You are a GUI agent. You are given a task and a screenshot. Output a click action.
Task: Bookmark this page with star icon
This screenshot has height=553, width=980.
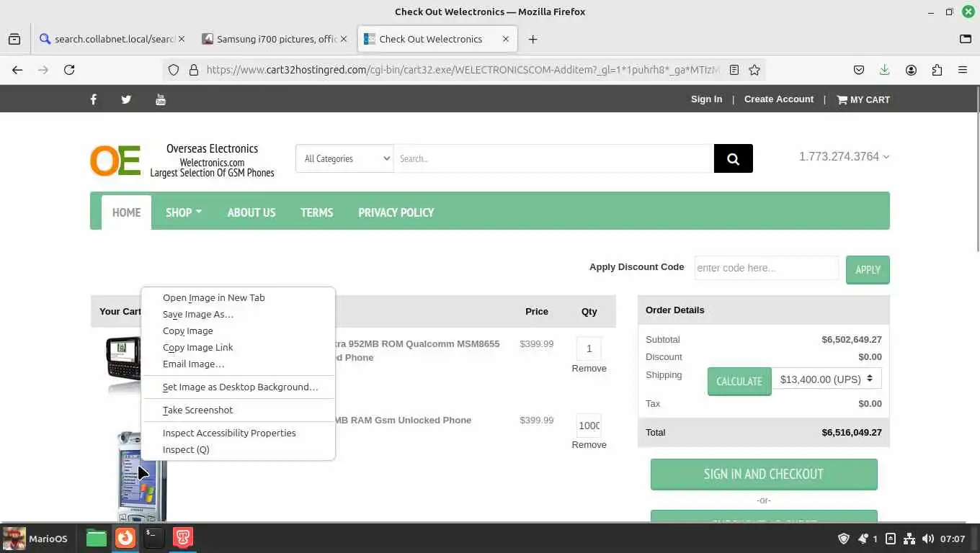click(x=754, y=70)
